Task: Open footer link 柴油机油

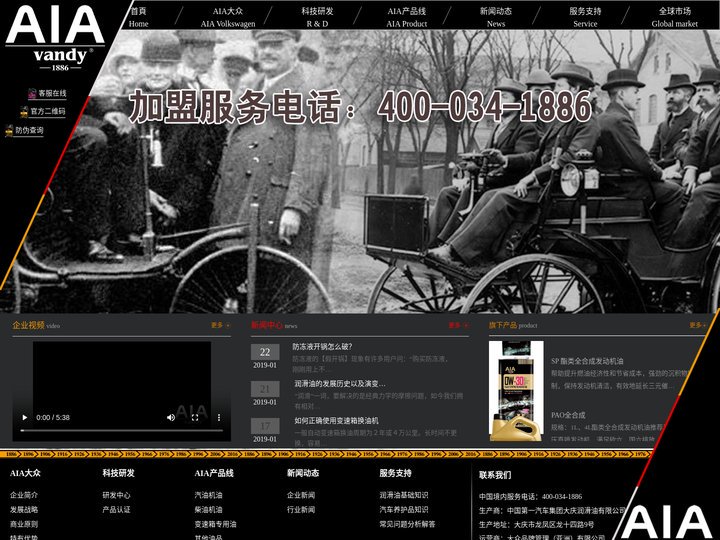Action: click(209, 510)
